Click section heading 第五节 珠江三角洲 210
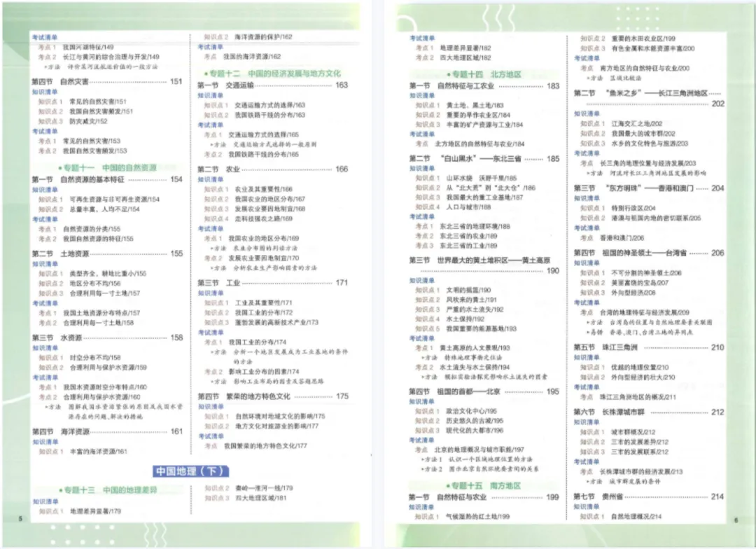This screenshot has width=756, height=549. point(649,347)
